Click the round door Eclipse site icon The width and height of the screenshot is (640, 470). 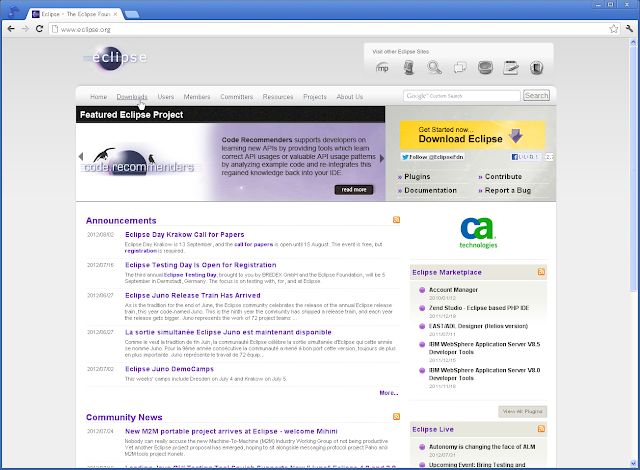(x=536, y=68)
